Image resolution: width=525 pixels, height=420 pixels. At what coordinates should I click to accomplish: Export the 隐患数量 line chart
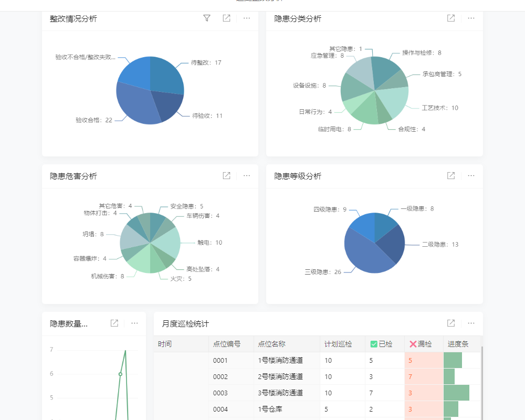(x=114, y=323)
